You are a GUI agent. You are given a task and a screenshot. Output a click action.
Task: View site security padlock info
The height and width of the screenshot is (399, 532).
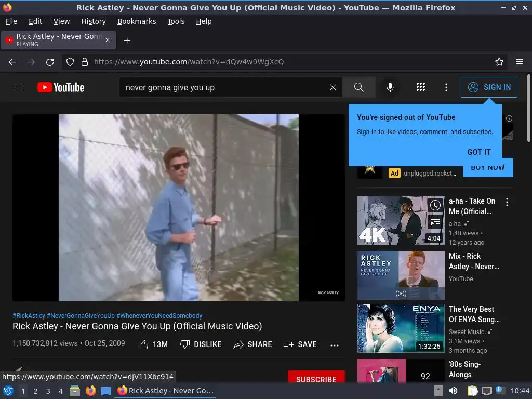pyautogui.click(x=85, y=62)
